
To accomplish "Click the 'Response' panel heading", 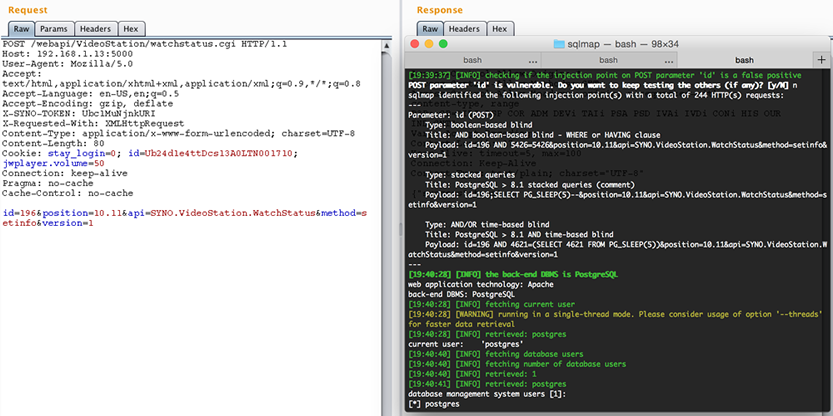I will pyautogui.click(x=439, y=10).
